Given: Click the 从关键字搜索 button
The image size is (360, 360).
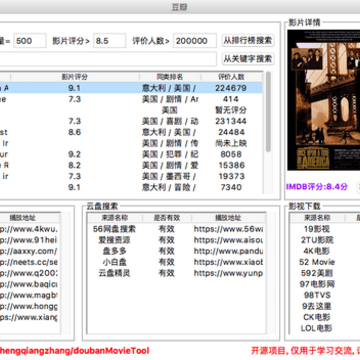Looking at the screenshot, I should click(248, 59).
